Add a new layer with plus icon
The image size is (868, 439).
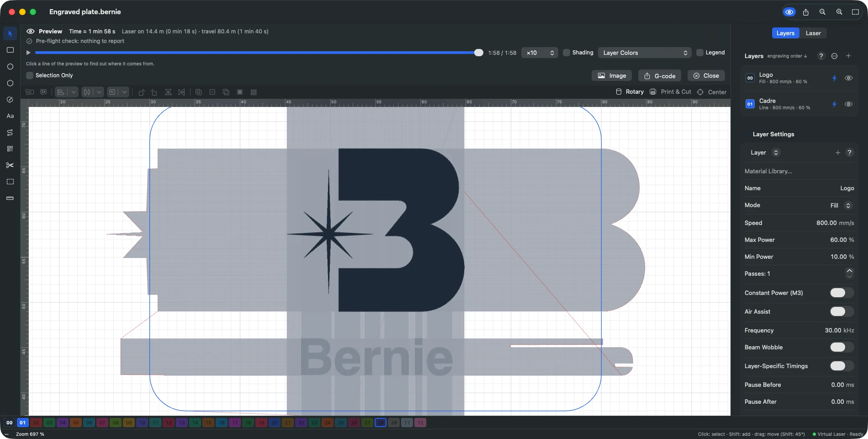click(848, 56)
